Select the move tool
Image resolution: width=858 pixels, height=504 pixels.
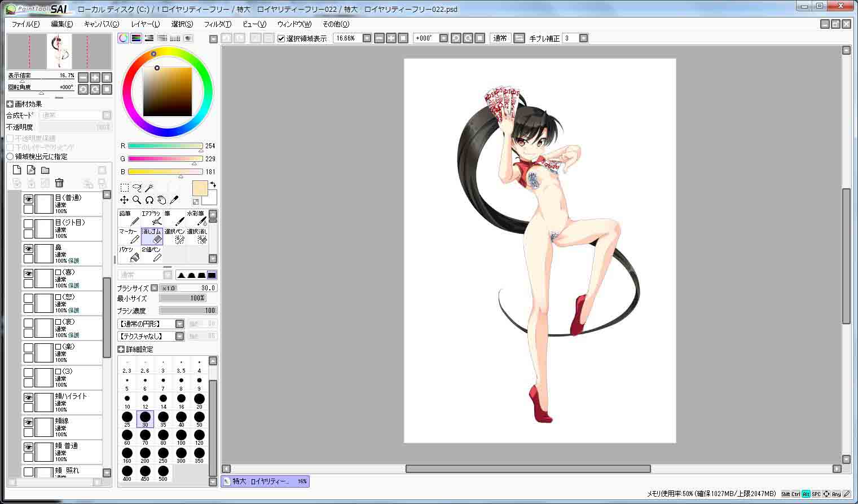(125, 200)
